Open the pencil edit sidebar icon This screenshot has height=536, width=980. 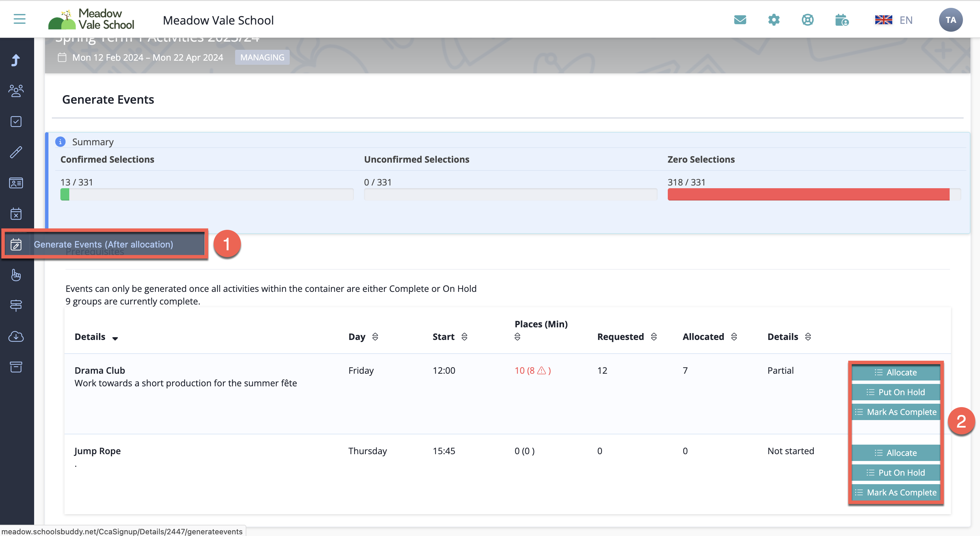coord(16,152)
